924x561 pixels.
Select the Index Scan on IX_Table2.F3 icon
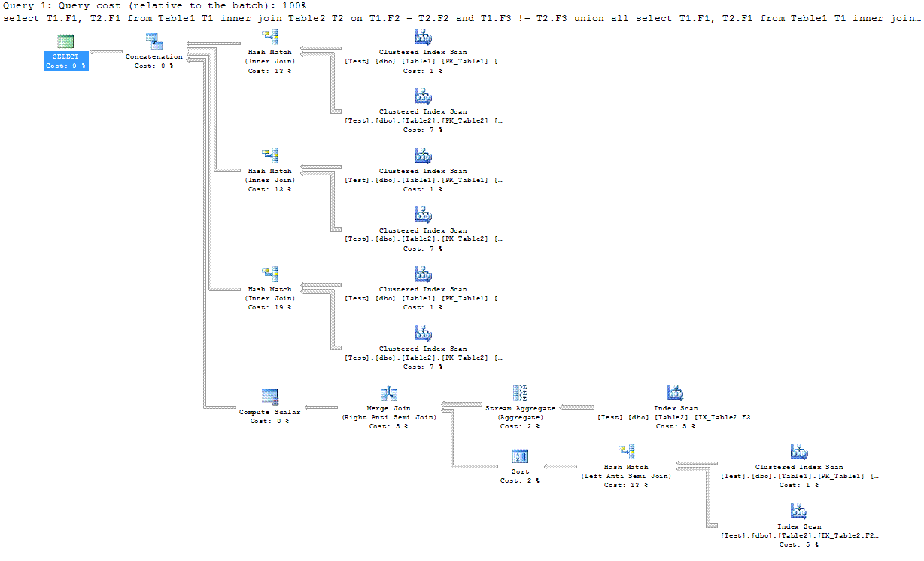(x=675, y=392)
